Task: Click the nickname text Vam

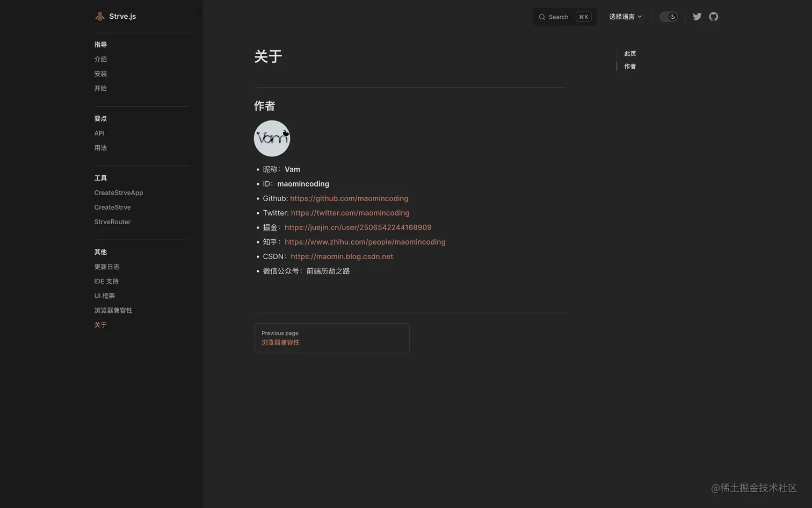Action: tap(292, 169)
